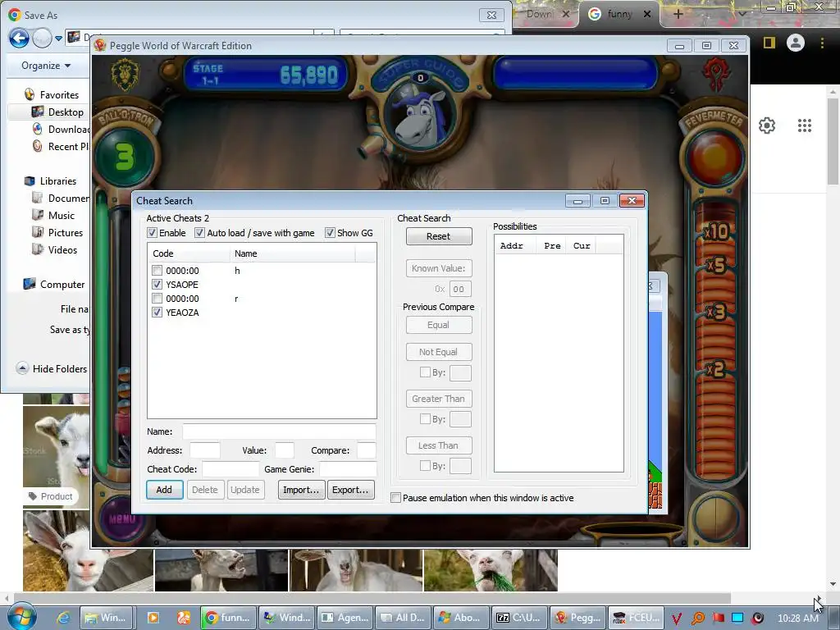Click the Import... button

point(301,490)
